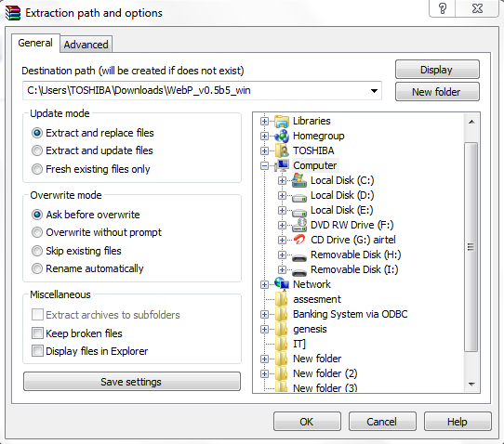Image resolution: width=504 pixels, height=444 pixels.
Task: Switch to the Advanced tab
Action: (x=86, y=45)
